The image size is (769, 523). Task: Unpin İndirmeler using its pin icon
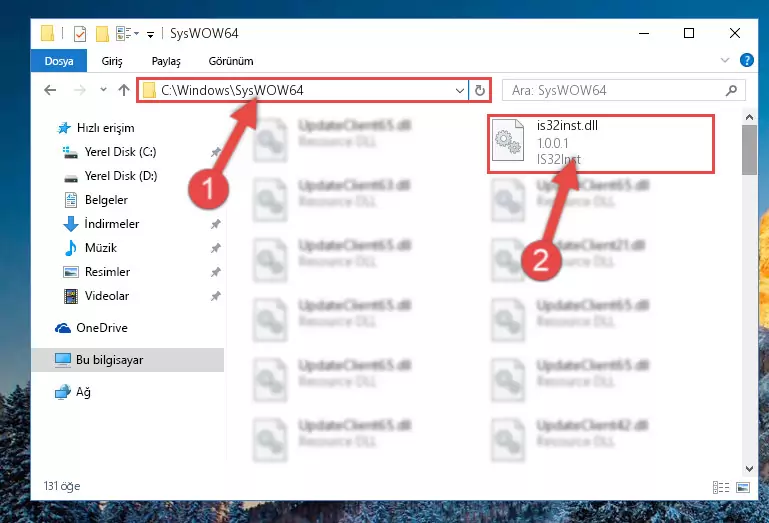coord(215,224)
